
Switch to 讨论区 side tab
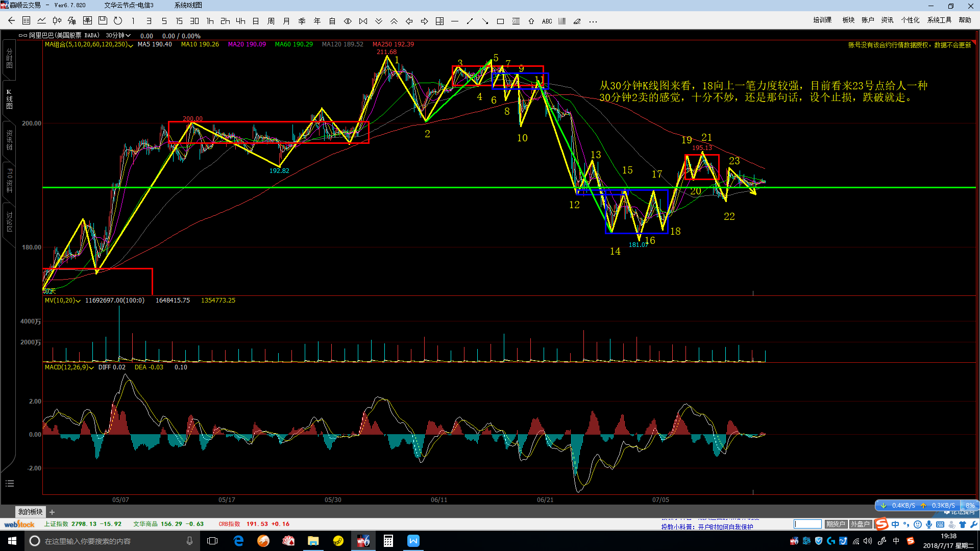[9, 222]
